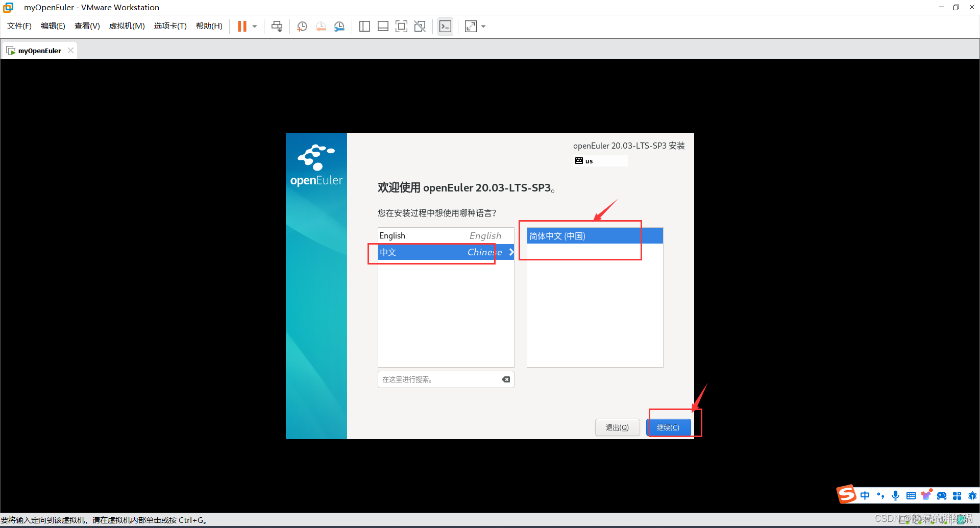
Task: Select 中文 Chinese in the language list
Action: (x=446, y=252)
